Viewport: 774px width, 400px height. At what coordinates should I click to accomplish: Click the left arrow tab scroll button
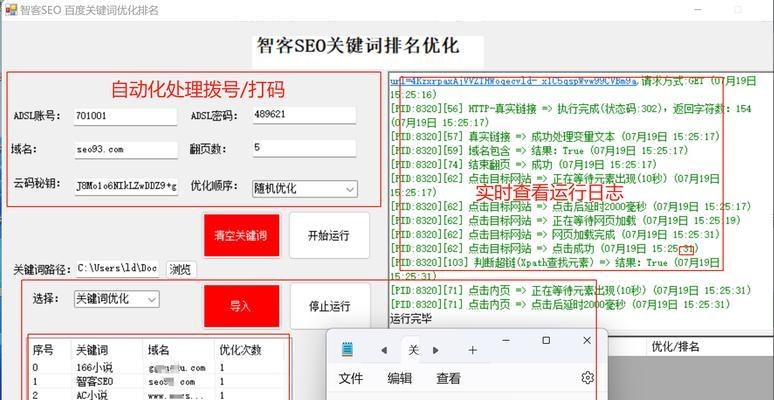(x=384, y=350)
